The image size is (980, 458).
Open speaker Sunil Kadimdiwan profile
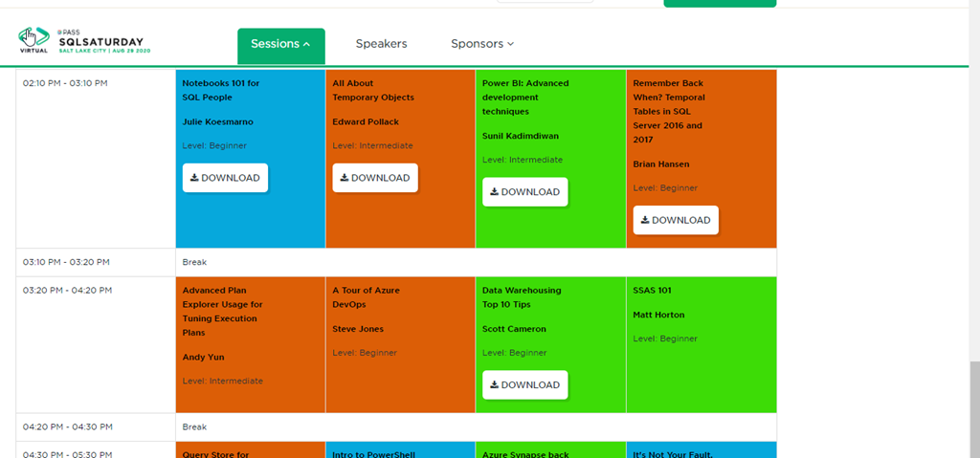(521, 137)
